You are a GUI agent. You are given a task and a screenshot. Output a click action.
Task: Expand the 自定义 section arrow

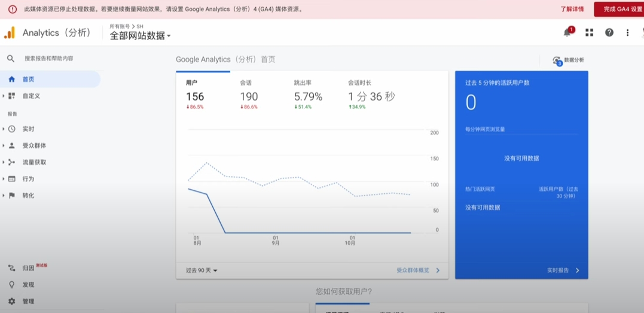click(3, 96)
